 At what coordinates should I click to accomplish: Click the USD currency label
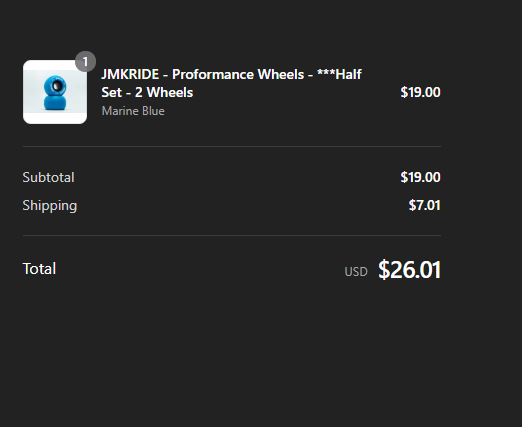coord(356,272)
